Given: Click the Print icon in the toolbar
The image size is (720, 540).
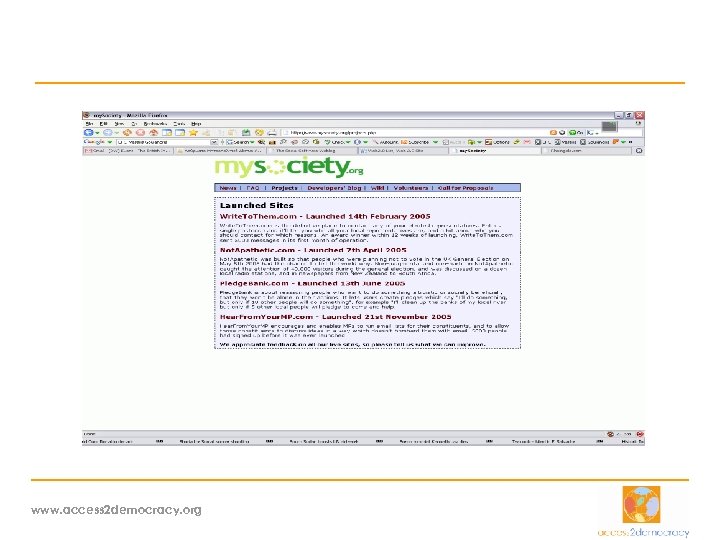Looking at the screenshot, I should (x=272, y=133).
